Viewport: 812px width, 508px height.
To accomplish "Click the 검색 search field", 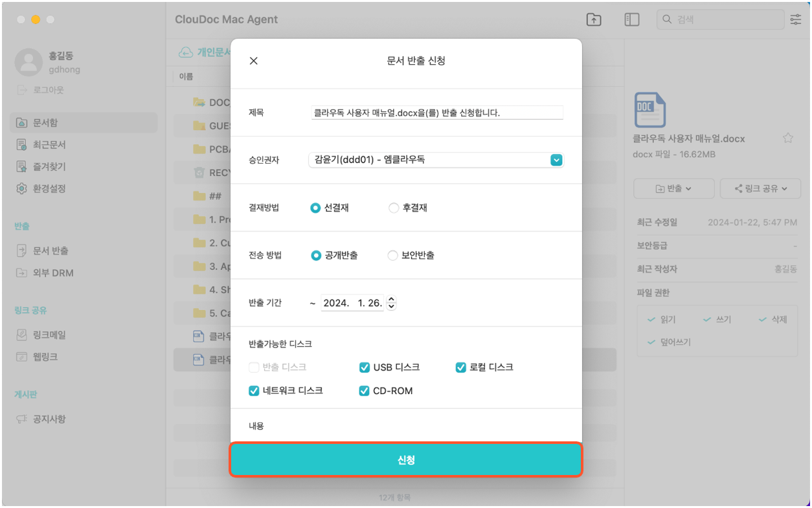I will click(720, 20).
